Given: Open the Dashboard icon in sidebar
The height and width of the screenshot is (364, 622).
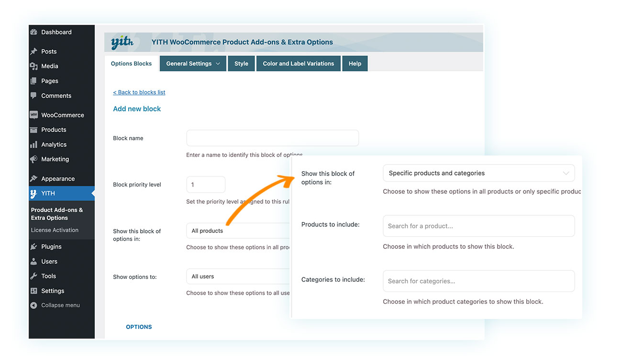Looking at the screenshot, I should pos(33,32).
